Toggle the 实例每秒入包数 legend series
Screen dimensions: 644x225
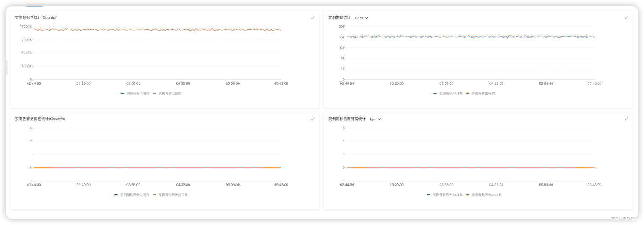135,93
